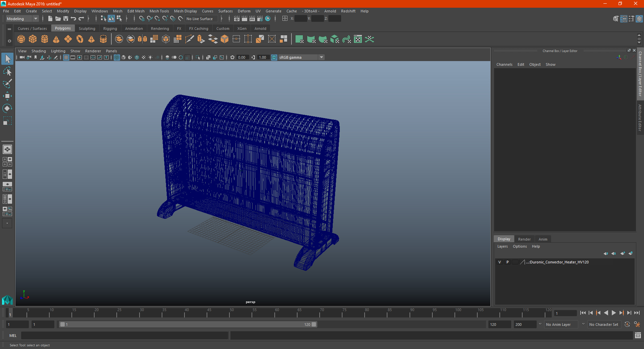Activate the Move tool in toolbox
This screenshot has height=349, width=644.
click(x=7, y=96)
